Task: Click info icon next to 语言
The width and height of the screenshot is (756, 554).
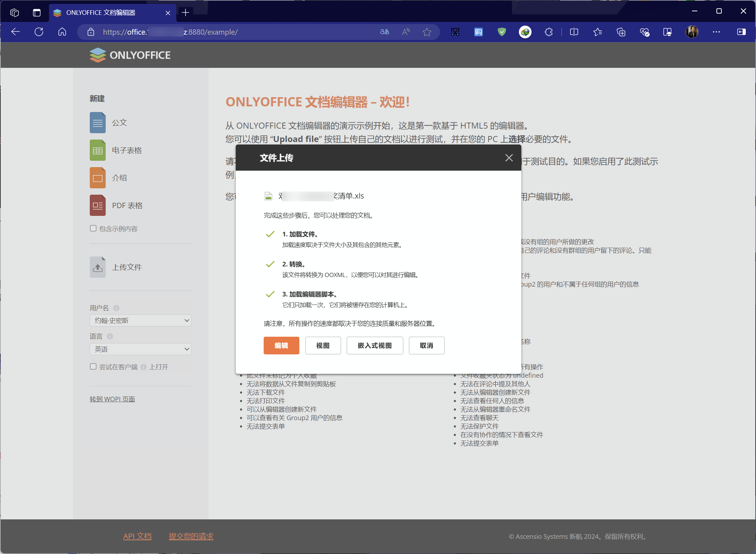Action: tap(110, 336)
